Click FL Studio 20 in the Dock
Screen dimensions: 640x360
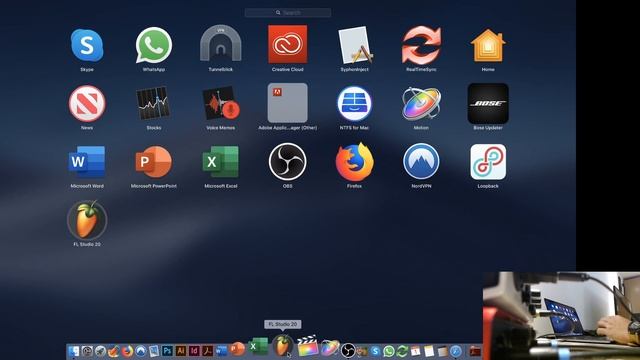pyautogui.click(x=282, y=345)
